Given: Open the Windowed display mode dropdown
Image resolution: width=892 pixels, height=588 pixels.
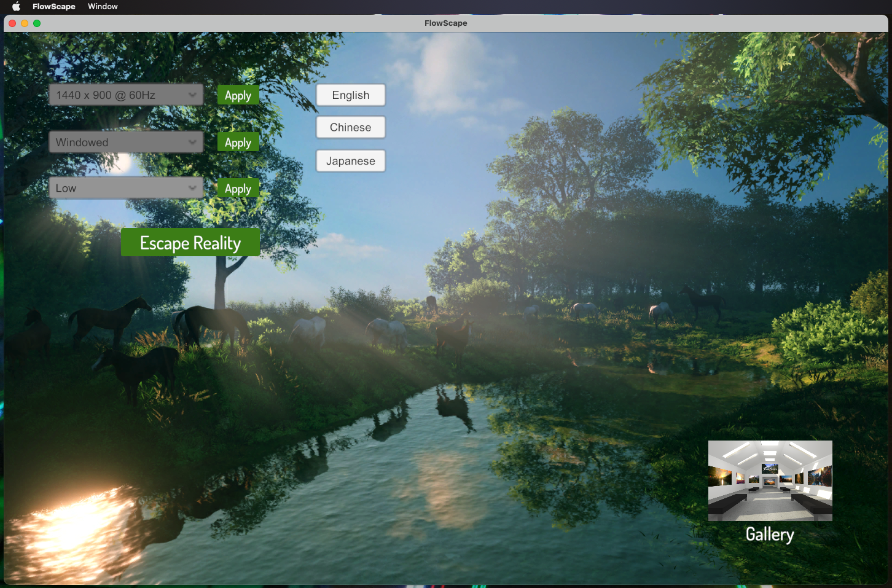Looking at the screenshot, I should click(126, 142).
